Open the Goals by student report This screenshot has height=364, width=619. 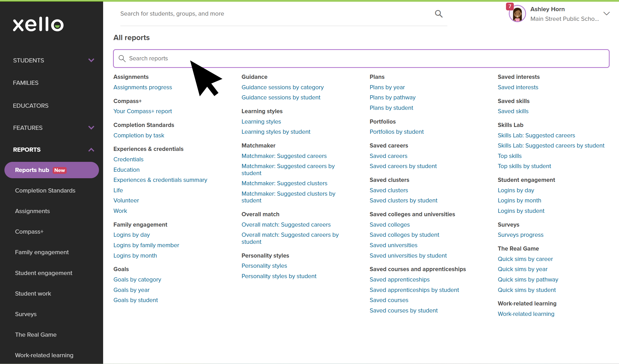(136, 300)
